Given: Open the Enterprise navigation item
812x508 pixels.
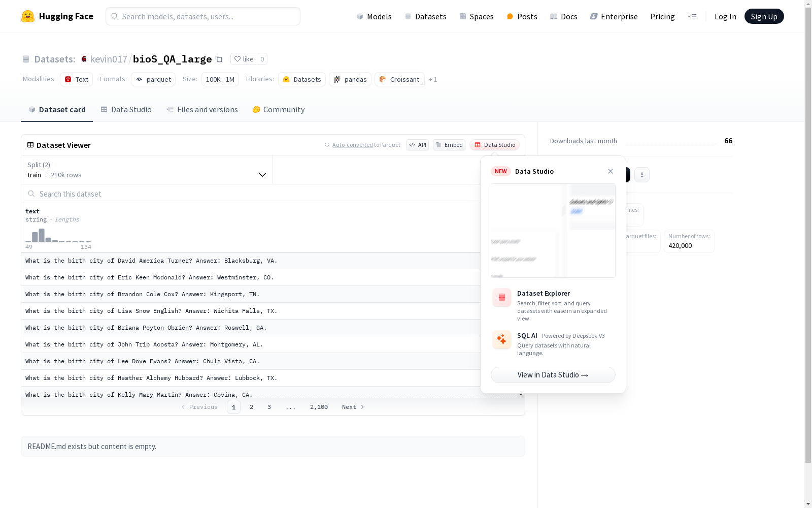Looking at the screenshot, I should [x=614, y=16].
